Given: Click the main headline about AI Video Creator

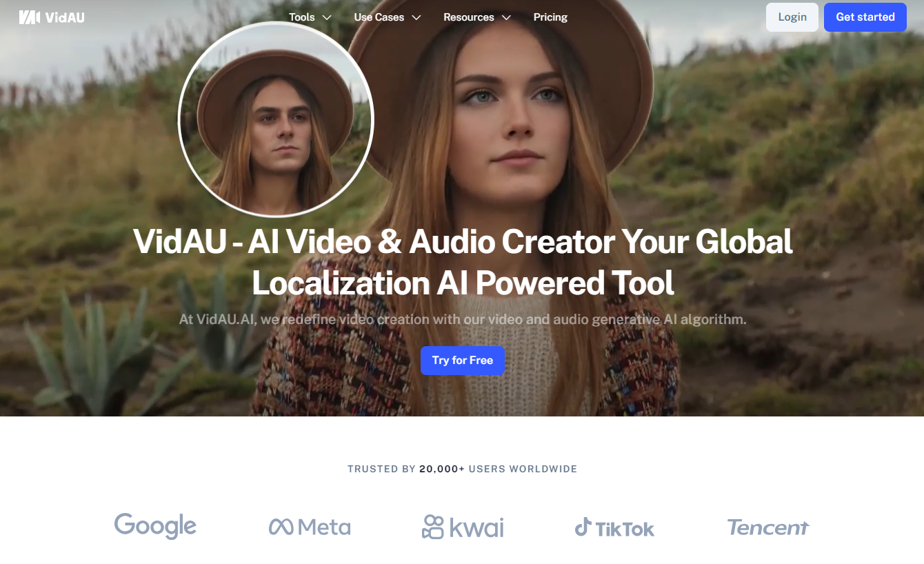Looking at the screenshot, I should [x=463, y=262].
